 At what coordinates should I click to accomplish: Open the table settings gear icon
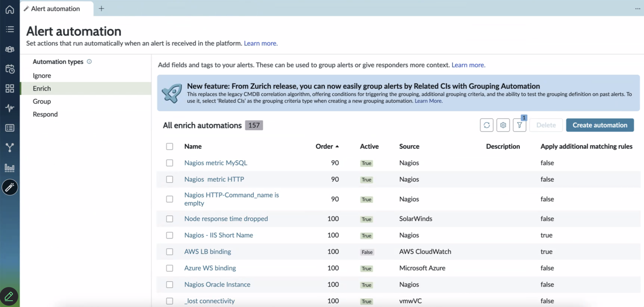pos(503,125)
